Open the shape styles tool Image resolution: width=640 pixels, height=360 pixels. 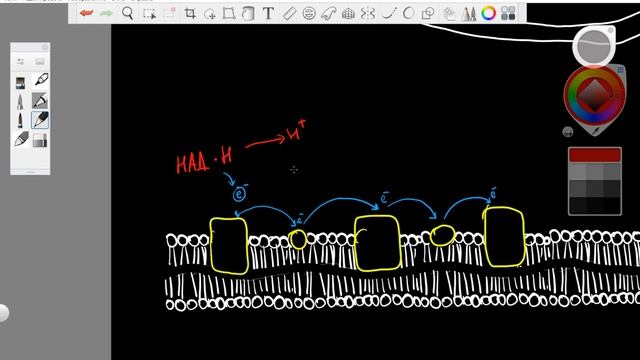pyautogui.click(x=428, y=13)
